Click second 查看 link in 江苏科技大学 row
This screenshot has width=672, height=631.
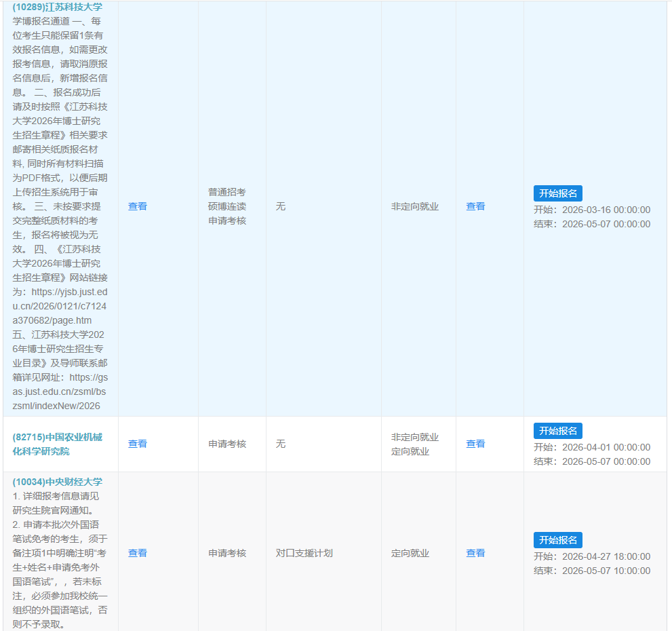point(475,206)
